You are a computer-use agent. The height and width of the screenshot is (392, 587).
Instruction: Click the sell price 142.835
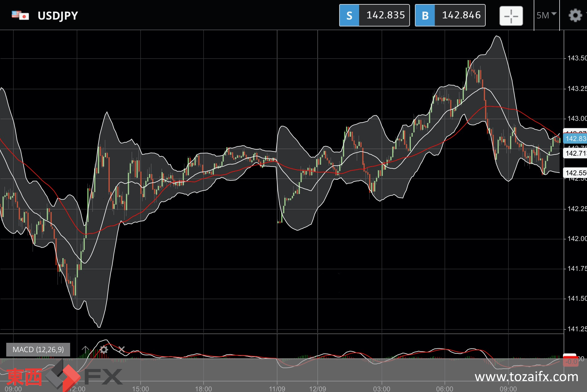point(385,15)
